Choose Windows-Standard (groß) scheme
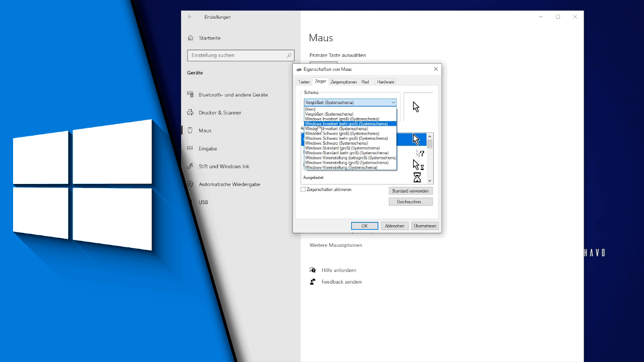644x362 pixels. tap(350, 148)
